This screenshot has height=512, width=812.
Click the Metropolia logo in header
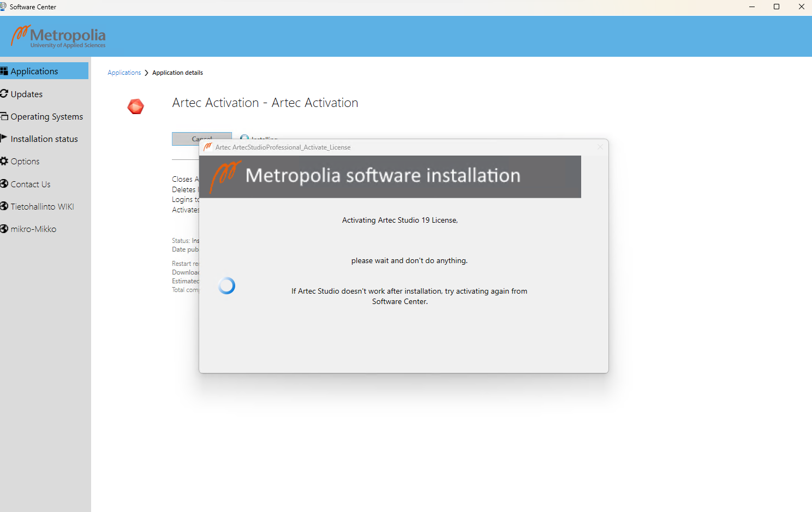click(58, 37)
